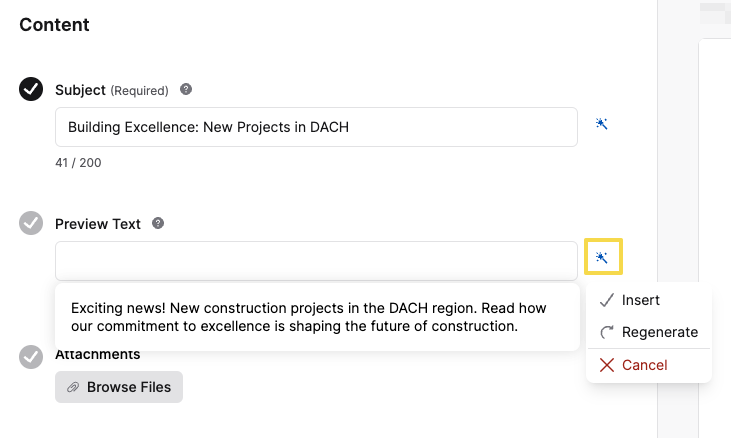Focus the Subject input field

point(317,127)
